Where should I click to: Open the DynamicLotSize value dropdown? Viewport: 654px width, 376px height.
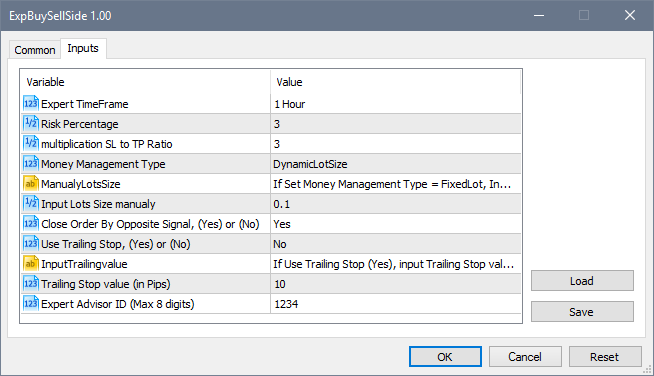396,164
